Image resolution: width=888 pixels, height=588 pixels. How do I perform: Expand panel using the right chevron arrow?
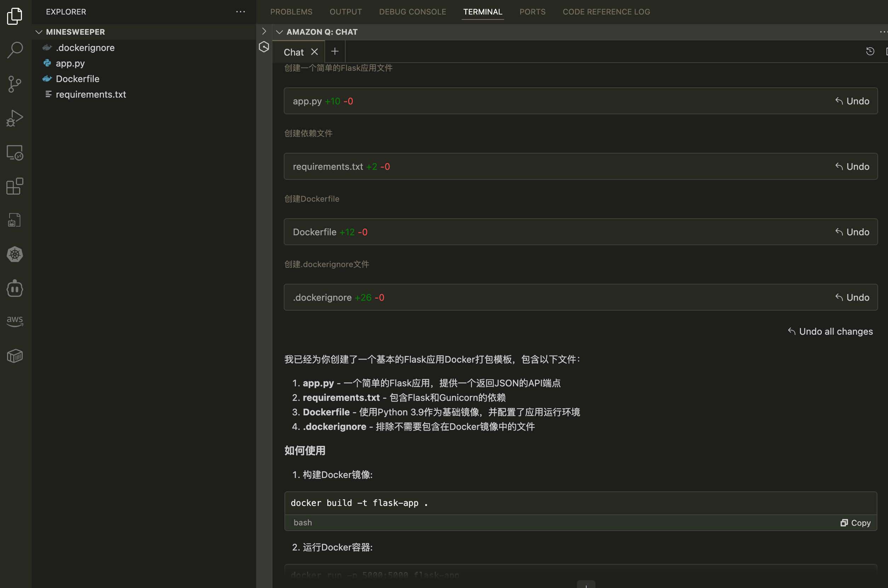pyautogui.click(x=264, y=31)
